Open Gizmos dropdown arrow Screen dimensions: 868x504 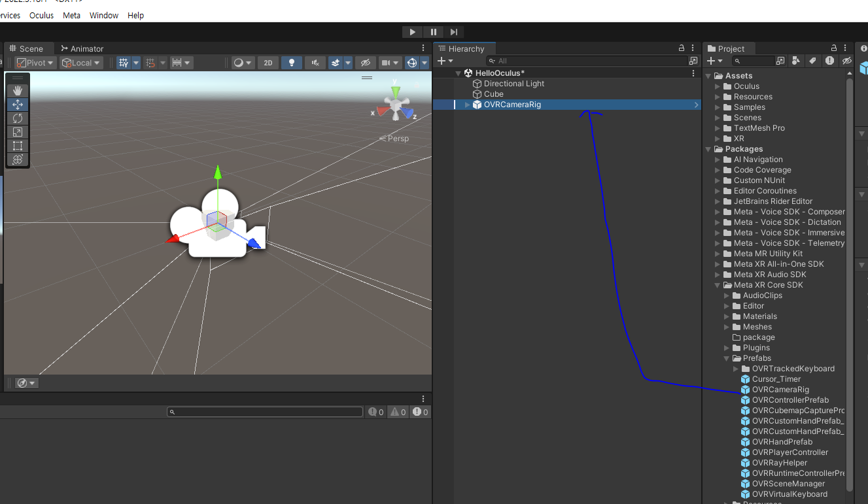click(425, 63)
